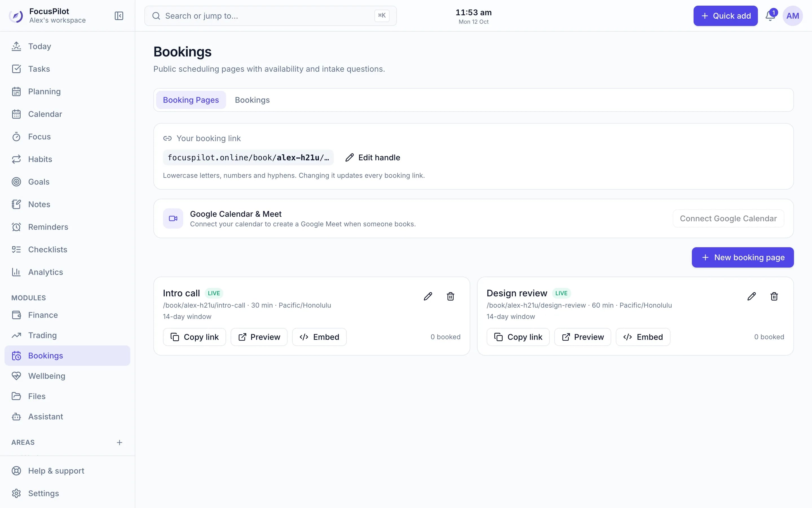
Task: Go to Today in sidebar
Action: (67, 46)
